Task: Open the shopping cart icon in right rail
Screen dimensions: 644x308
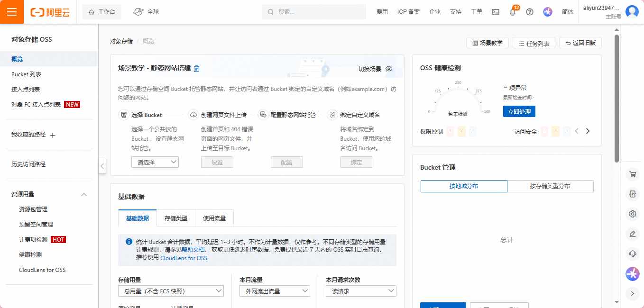Action: pos(632,174)
